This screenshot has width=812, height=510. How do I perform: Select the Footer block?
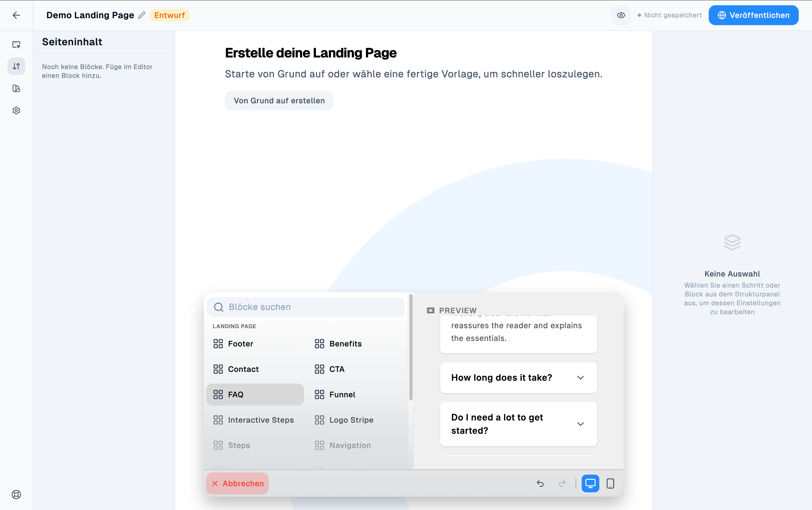click(255, 344)
